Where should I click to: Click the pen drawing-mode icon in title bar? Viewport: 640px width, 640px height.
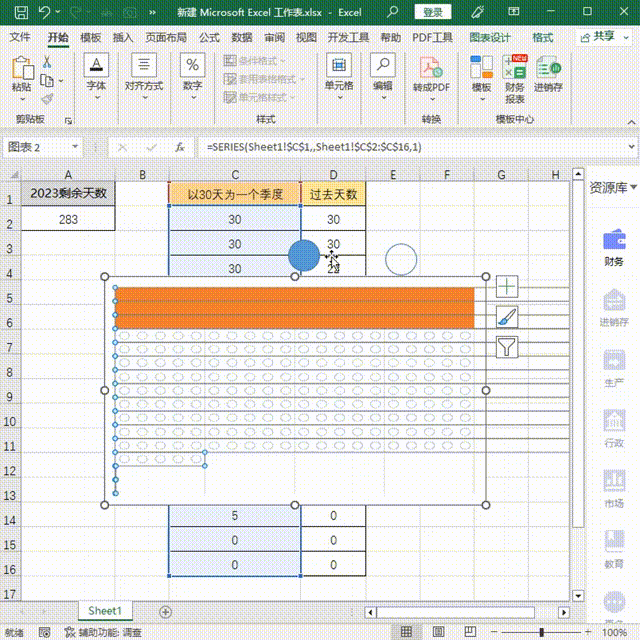[x=477, y=12]
